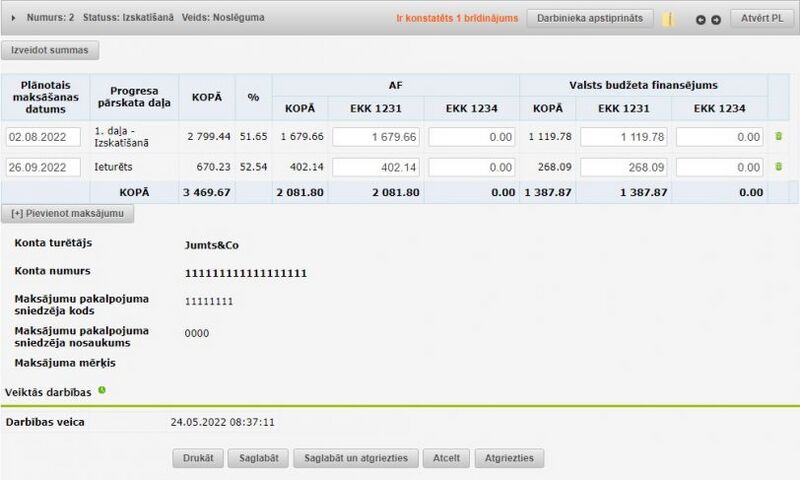This screenshot has height=480, width=800.
Task: Select AF EKK 1231 field with 1 679.66
Action: pos(376,137)
